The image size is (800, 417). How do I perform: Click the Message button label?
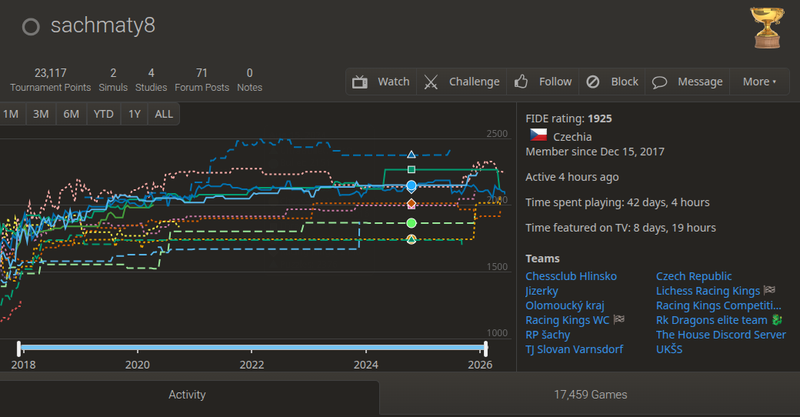tap(700, 82)
